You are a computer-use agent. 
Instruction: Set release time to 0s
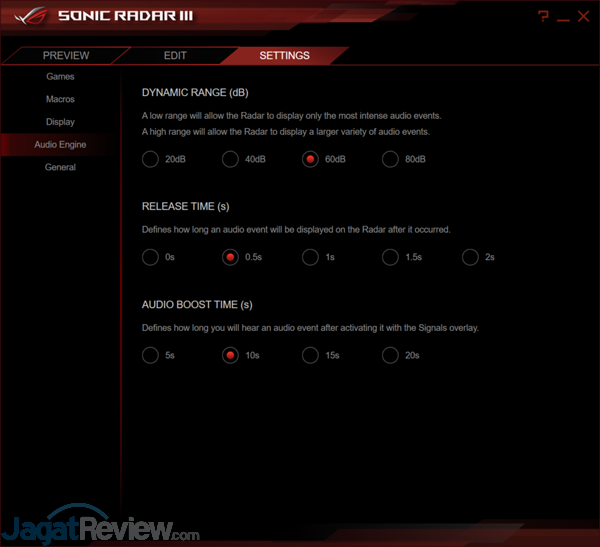(x=150, y=257)
